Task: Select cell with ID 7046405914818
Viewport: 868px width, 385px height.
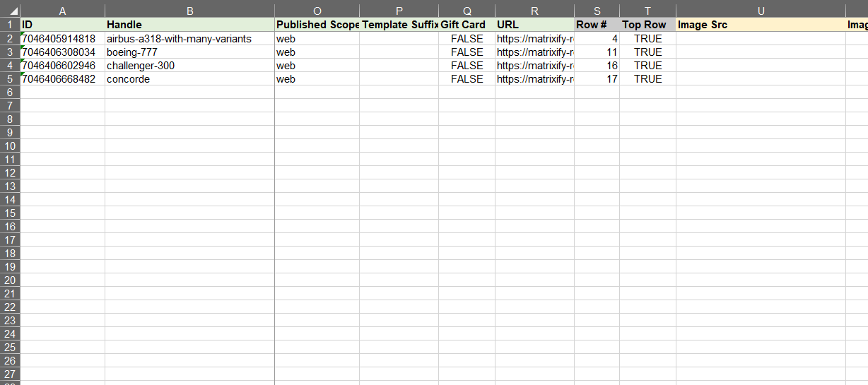Action: point(62,39)
